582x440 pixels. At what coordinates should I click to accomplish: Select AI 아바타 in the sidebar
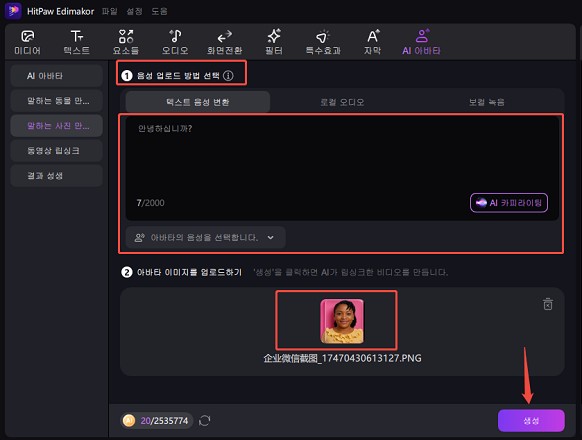pos(56,76)
